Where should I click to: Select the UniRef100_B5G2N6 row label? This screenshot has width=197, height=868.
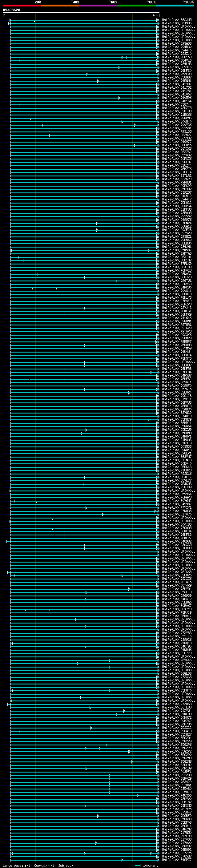(177, 761)
